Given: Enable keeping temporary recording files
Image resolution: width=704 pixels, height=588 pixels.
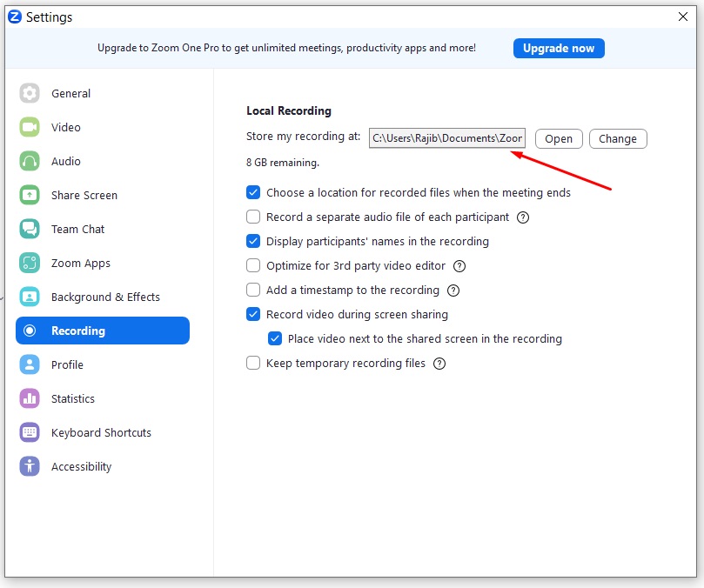Looking at the screenshot, I should coord(253,364).
